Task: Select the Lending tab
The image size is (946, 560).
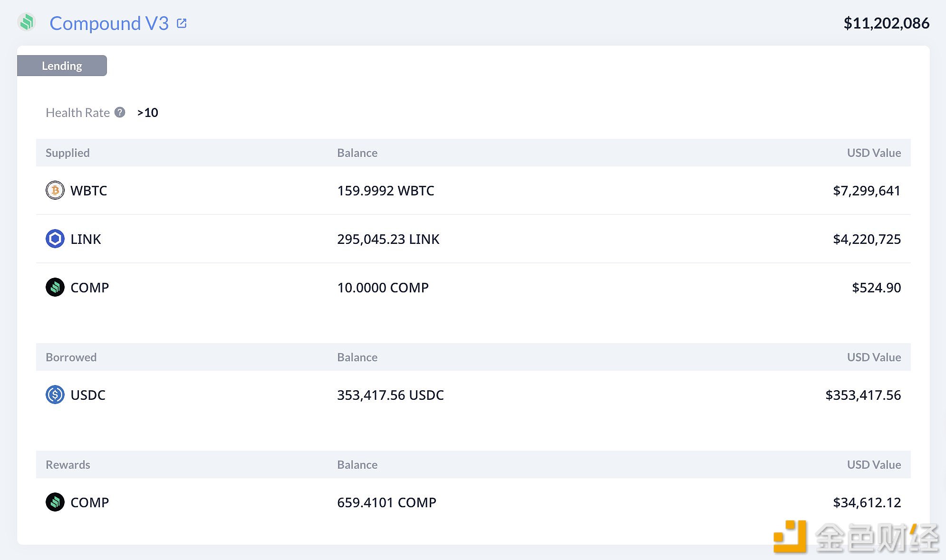Action: [x=62, y=66]
